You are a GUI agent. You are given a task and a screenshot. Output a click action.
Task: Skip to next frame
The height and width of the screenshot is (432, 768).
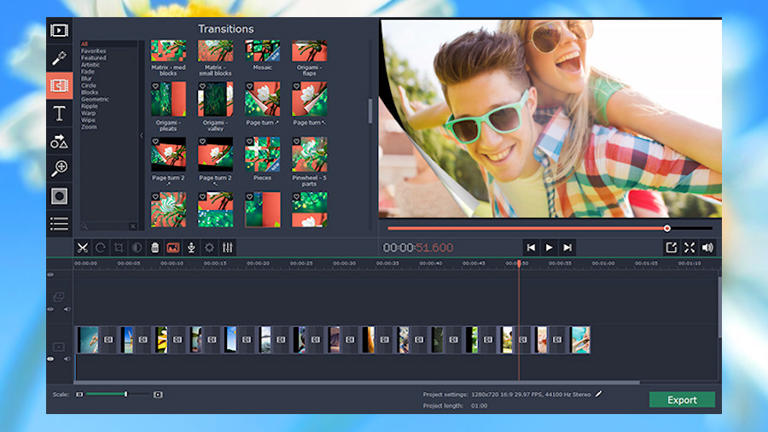pyautogui.click(x=567, y=248)
